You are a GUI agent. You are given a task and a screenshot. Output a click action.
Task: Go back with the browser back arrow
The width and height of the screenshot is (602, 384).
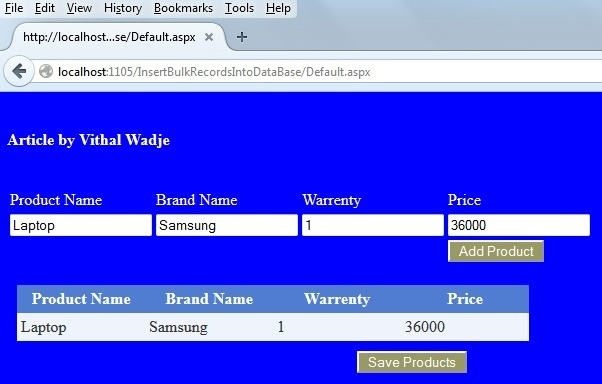[19, 71]
